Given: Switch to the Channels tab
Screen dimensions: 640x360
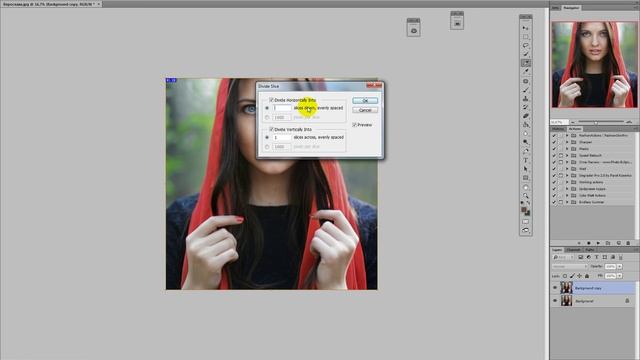Looking at the screenshot, I should tap(573, 250).
